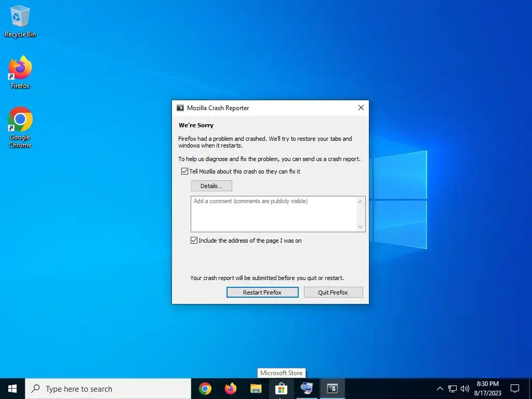Viewport: 532px width, 399px height.
Task: Click the Type here to search box
Action: [108, 389]
